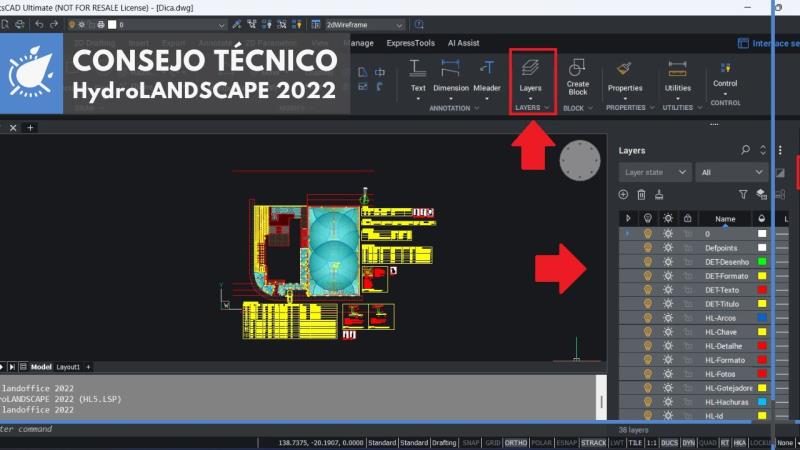Toggle freeze sun icon of HL-Chave layer
800x450 pixels.
(668, 332)
